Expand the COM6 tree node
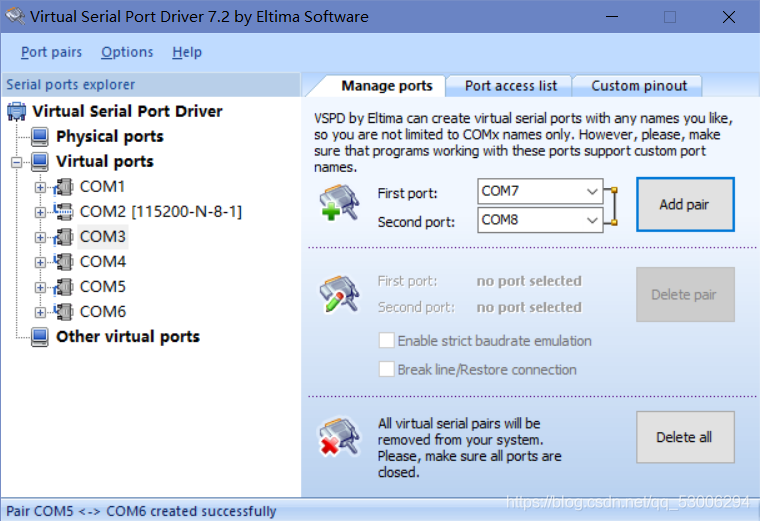This screenshot has width=760, height=521. click(x=40, y=313)
